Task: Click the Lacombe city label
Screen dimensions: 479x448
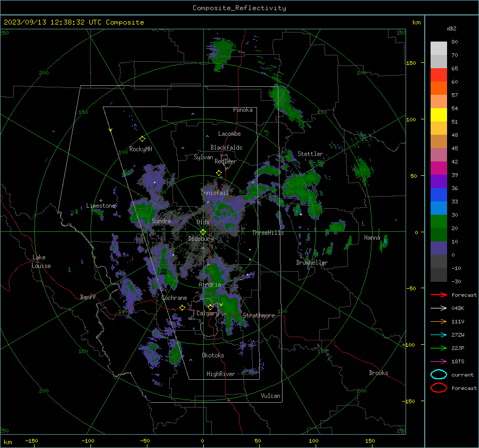Action: click(229, 134)
